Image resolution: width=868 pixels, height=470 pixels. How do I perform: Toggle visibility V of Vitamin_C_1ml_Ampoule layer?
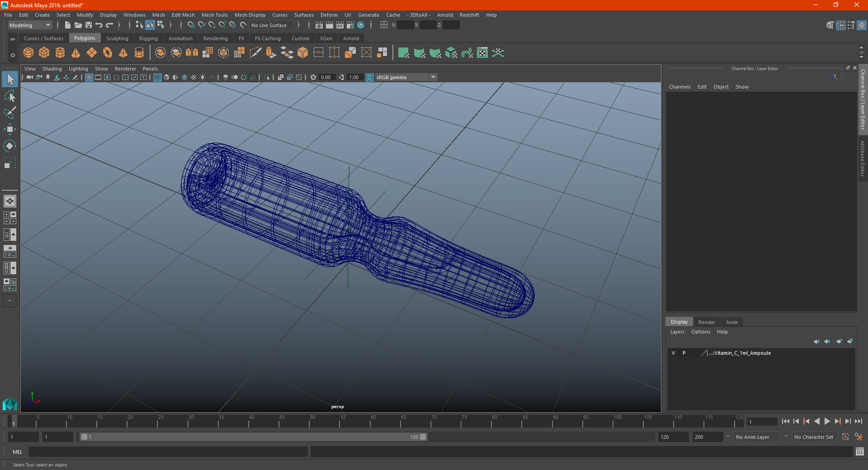click(673, 353)
